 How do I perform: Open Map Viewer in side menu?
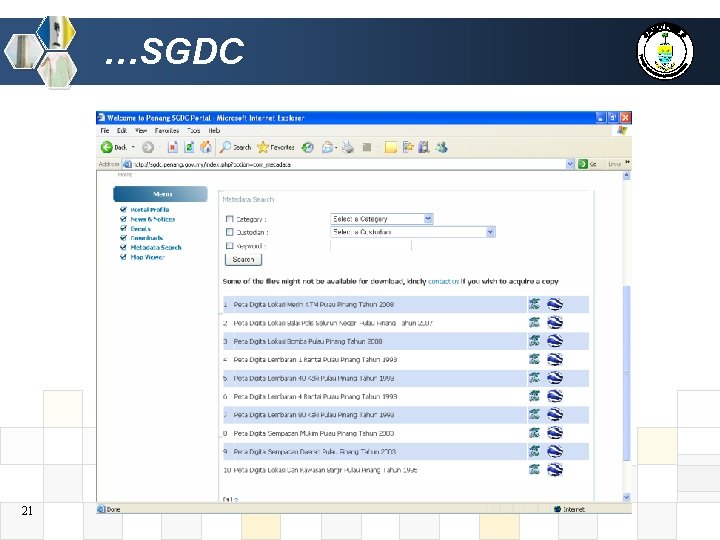pyautogui.click(x=147, y=257)
